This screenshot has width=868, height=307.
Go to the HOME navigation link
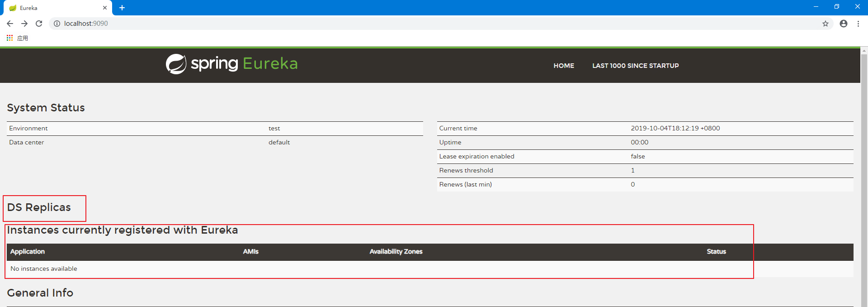tap(563, 66)
